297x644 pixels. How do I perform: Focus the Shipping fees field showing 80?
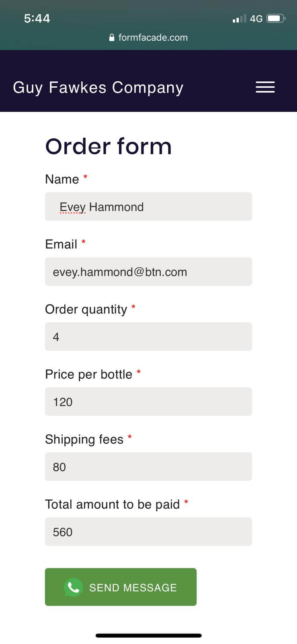point(148,466)
